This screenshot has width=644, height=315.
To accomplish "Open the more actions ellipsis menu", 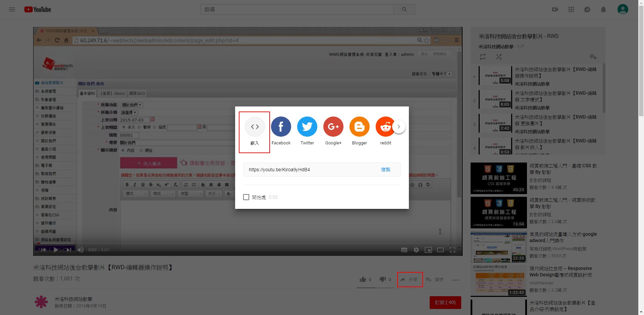I will click(x=455, y=280).
